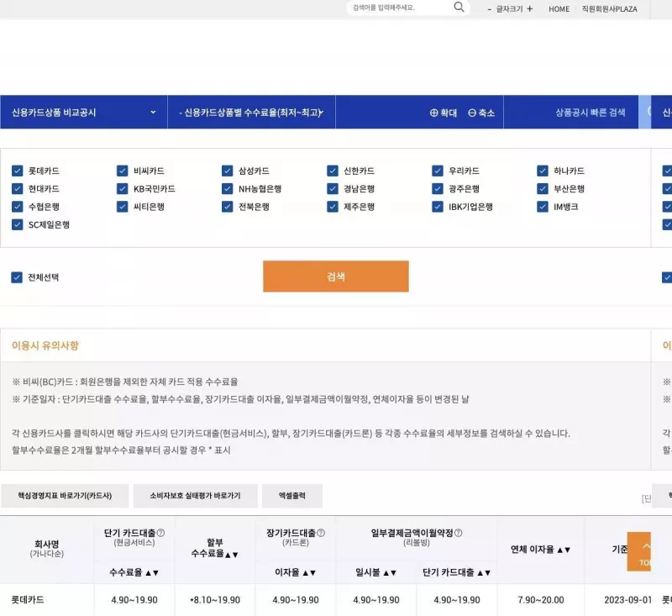672x616 pixels.
Task: Click the 확대 zoom-in control
Action: pos(444,113)
